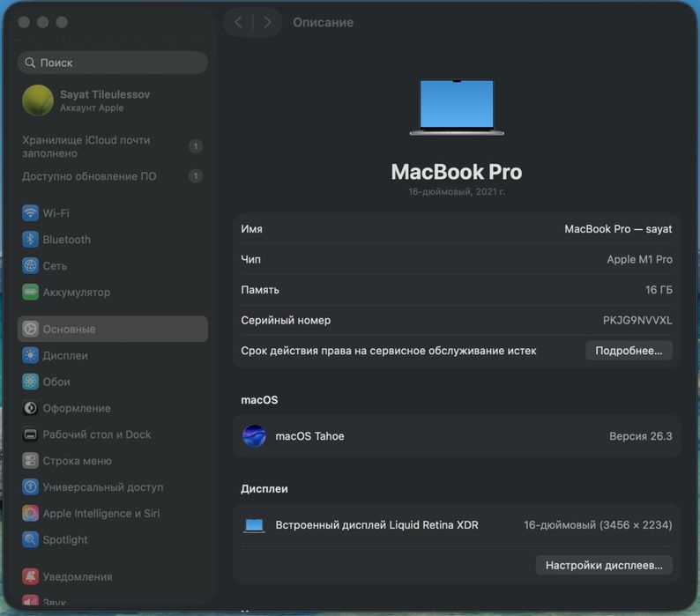Click the Серийный номер label
The width and height of the screenshot is (700, 616).
click(x=286, y=321)
